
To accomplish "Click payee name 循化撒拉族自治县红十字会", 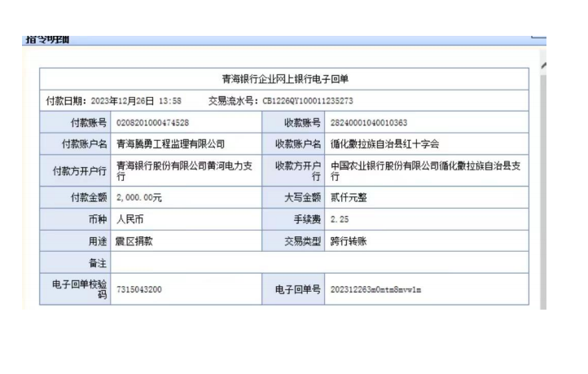I will (385, 144).
